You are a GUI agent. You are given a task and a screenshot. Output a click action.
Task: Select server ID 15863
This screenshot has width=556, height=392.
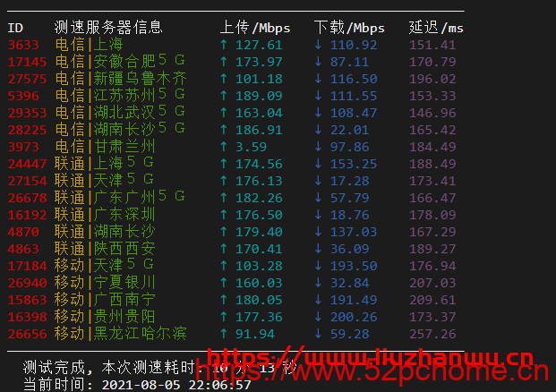[27, 300]
